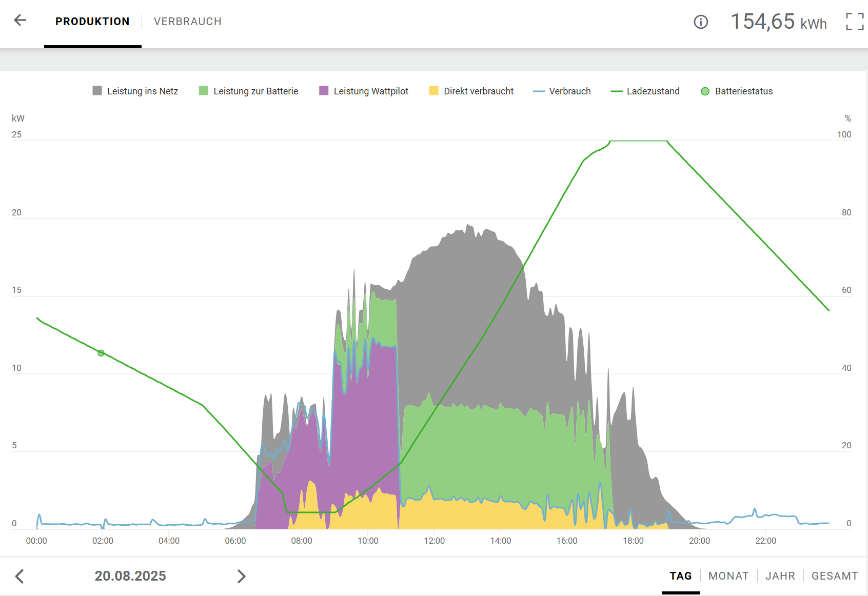The image size is (868, 596).
Task: Click the battery status marker on chart
Action: coord(101,353)
